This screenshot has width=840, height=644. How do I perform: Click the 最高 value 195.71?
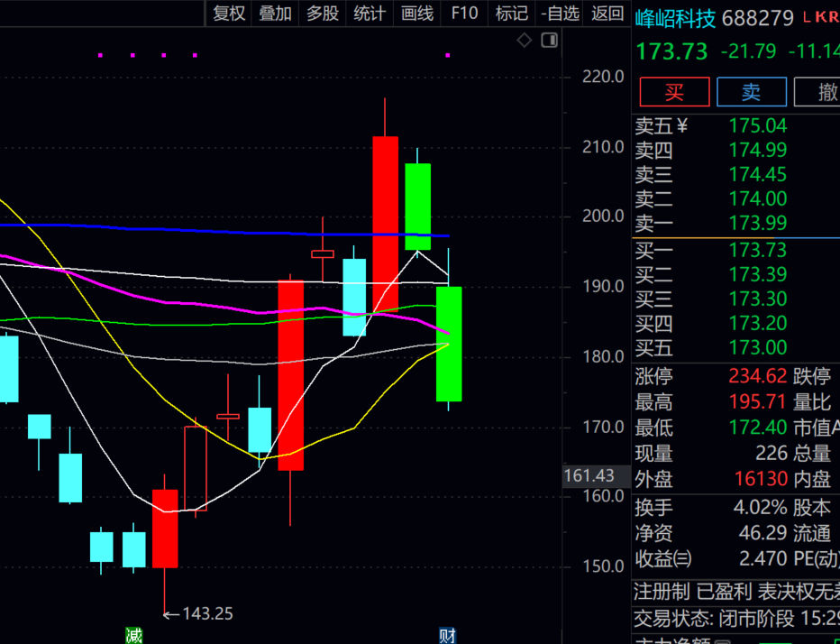click(757, 402)
